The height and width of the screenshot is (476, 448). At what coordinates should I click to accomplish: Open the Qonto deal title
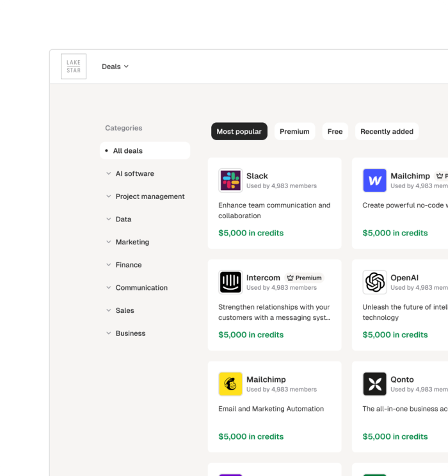(402, 379)
